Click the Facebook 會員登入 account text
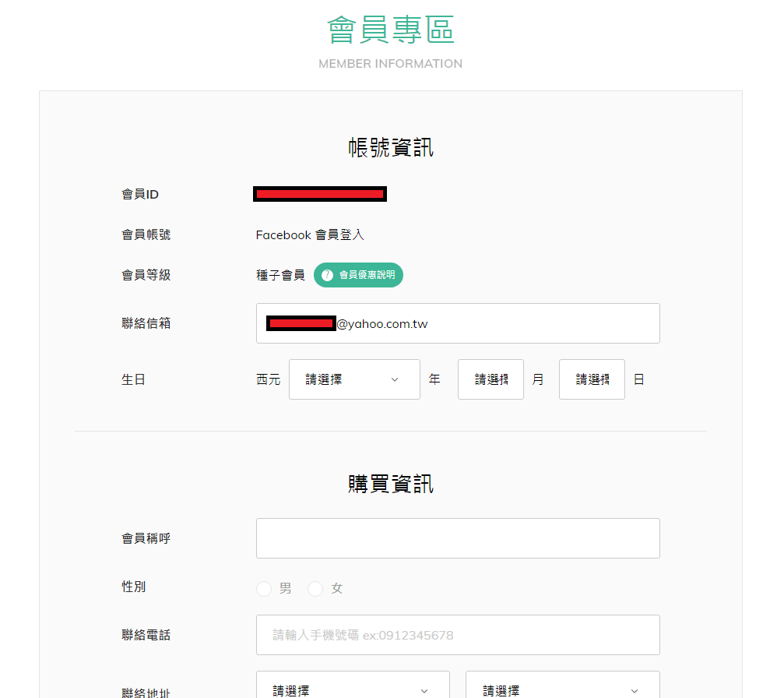Viewport: 784px width, 698px height. tap(310, 234)
